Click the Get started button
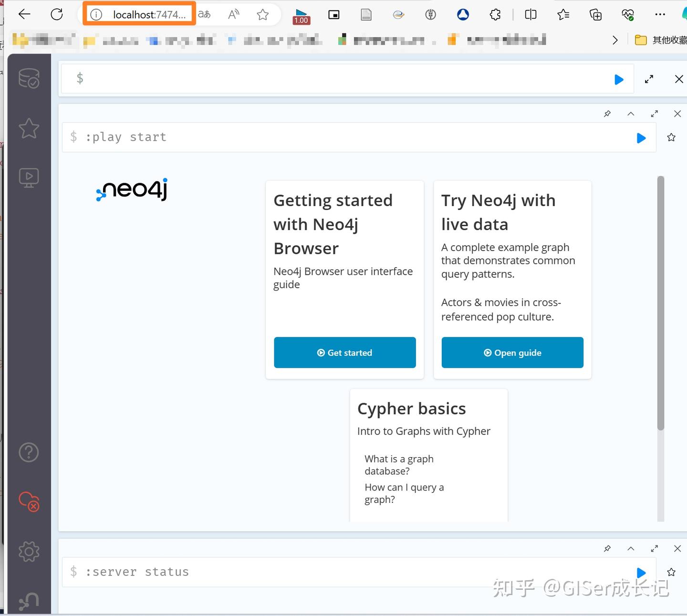 point(344,353)
